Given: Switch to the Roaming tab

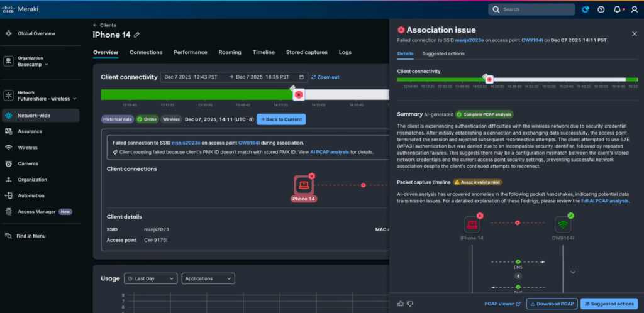Looking at the screenshot, I should 230,52.
